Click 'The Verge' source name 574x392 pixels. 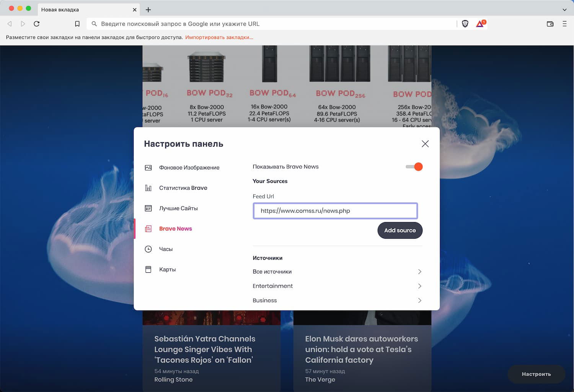coord(320,379)
